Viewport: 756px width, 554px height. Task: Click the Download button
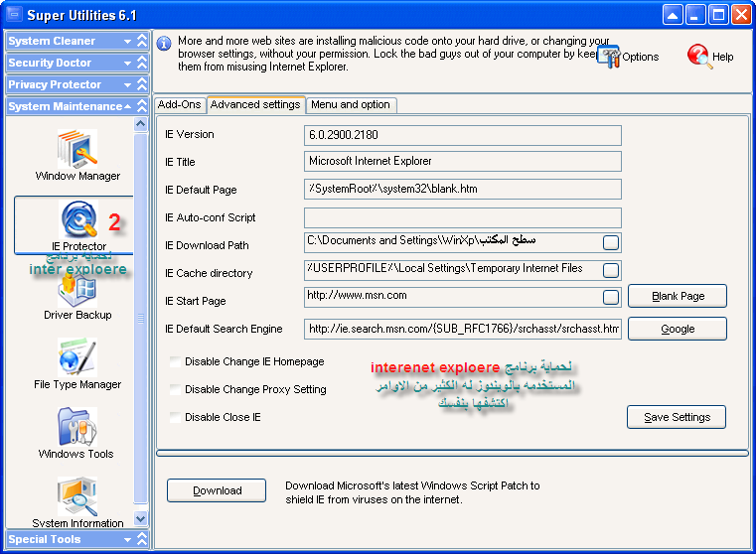(217, 490)
